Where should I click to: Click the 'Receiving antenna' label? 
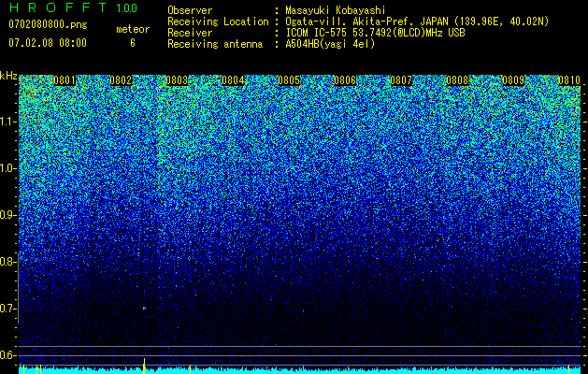(215, 44)
